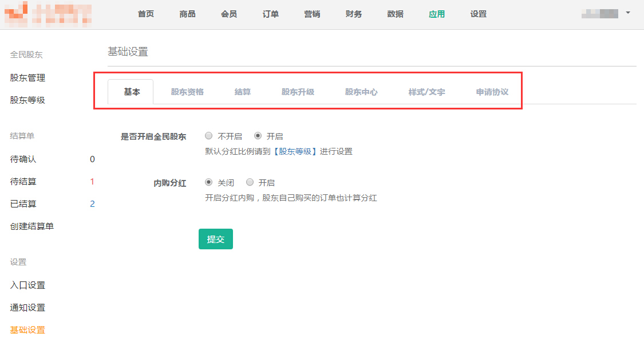
Task: Open 商品 in the top navigation
Action: (x=187, y=14)
